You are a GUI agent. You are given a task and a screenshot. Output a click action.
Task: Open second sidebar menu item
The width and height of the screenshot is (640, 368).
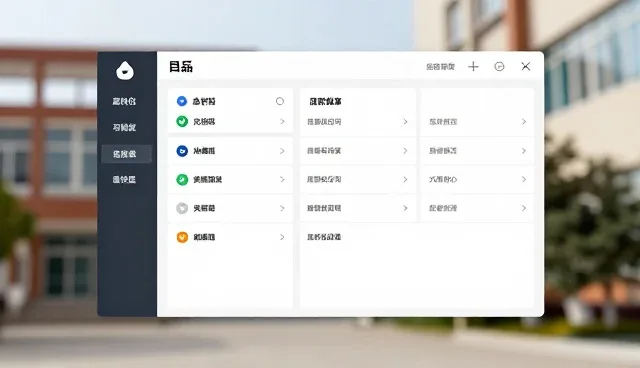click(124, 127)
